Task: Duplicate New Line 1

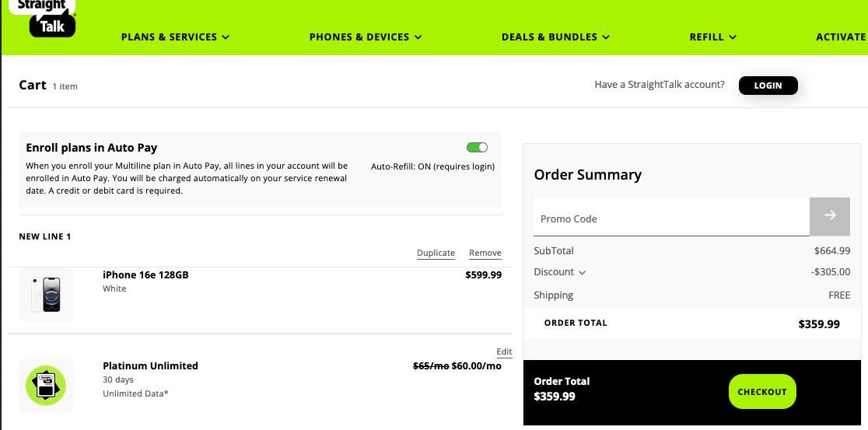Action: [436, 253]
